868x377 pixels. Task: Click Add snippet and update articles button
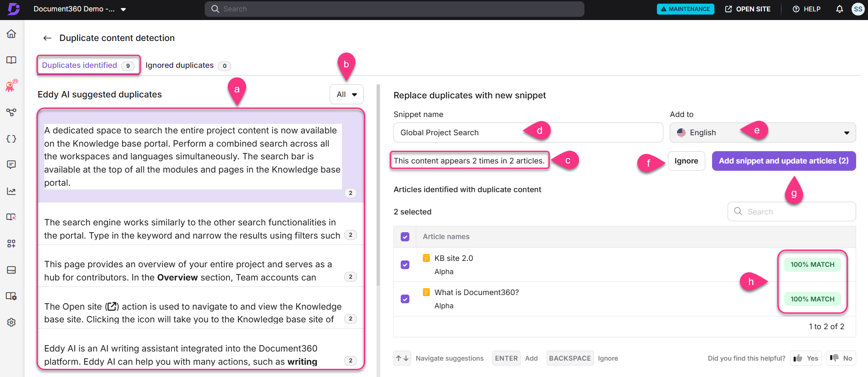click(x=784, y=161)
